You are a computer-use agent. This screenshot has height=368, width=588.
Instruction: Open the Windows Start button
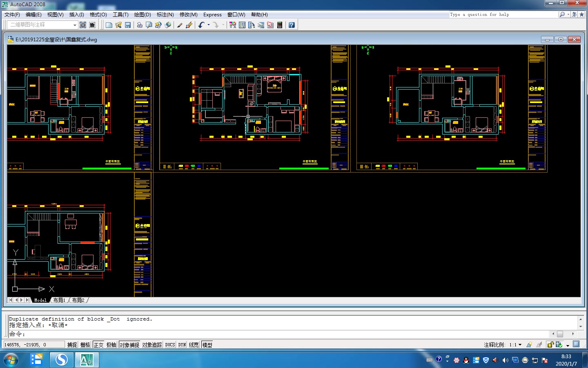[11, 360]
